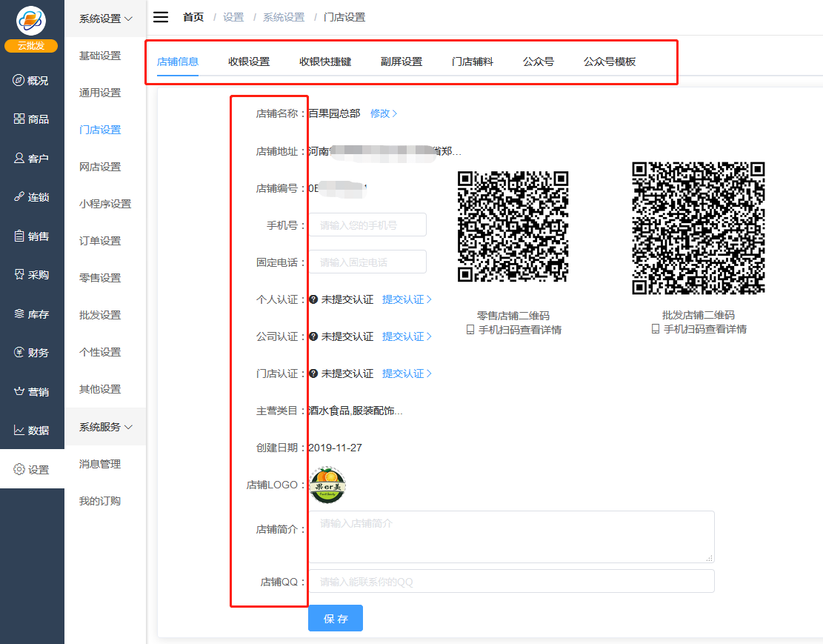The image size is (823, 644).
Task: Switch to the 公众号模板 tab
Action: tap(610, 62)
